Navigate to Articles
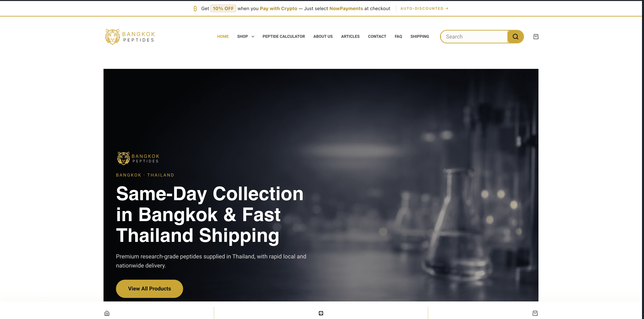Screen dimensions: 644x319 (350, 36)
